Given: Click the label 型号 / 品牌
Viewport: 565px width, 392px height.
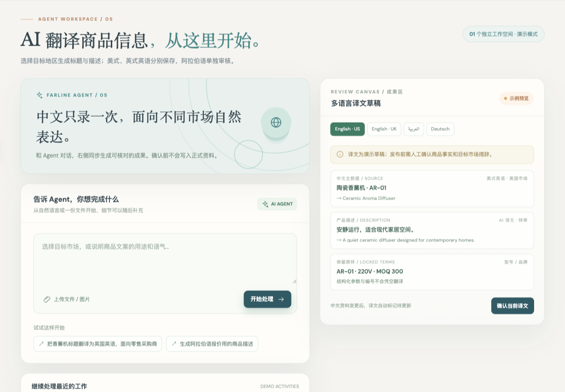Looking at the screenshot, I should (516, 262).
